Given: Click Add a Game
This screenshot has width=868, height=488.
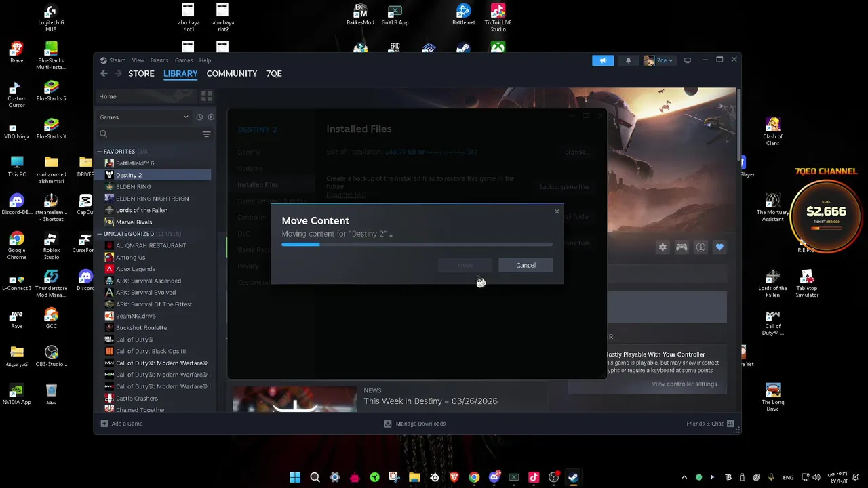Looking at the screenshot, I should [x=122, y=424].
